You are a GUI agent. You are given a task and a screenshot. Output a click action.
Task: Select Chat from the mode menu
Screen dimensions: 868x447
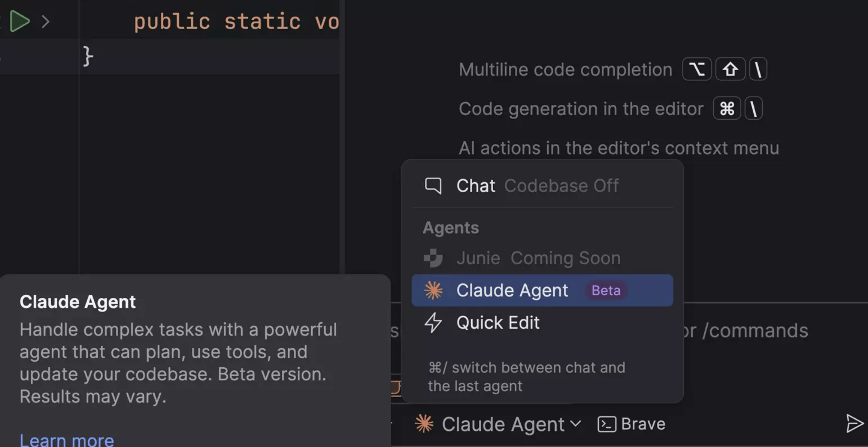click(x=475, y=186)
